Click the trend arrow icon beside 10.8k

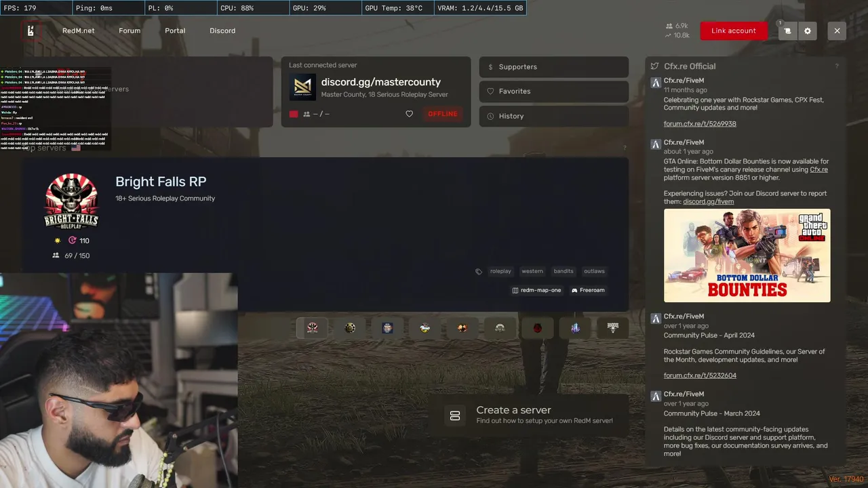[x=668, y=35]
